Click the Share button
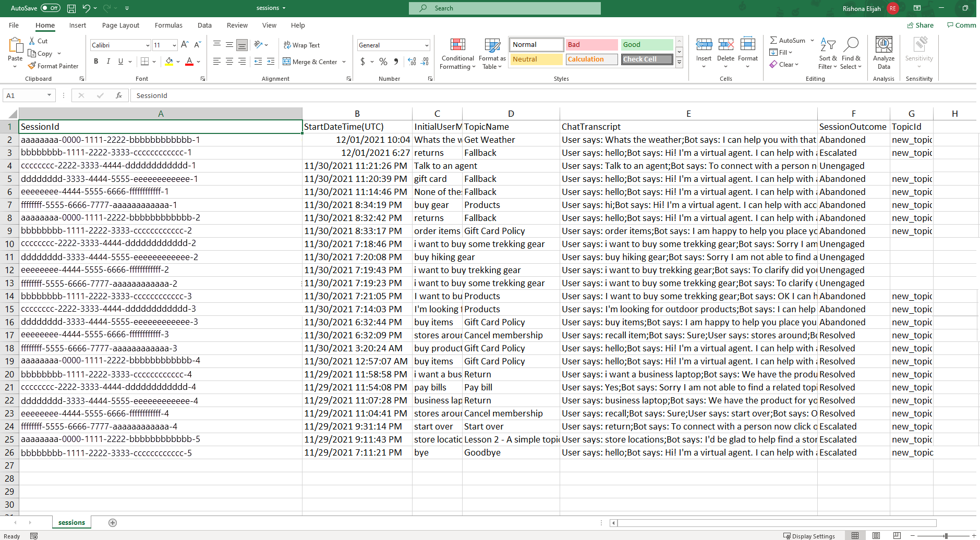This screenshot has width=980, height=540. (921, 25)
